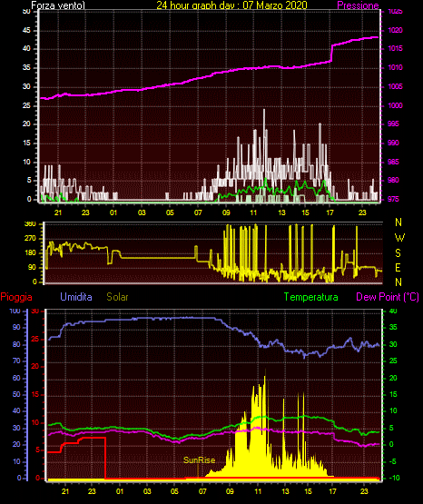Click the 1000 pressure axis value
The height and width of the screenshot is (504, 423).
[395, 105]
